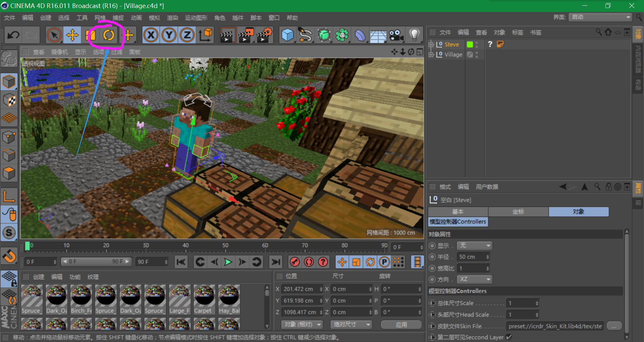
Task: Expand the Village object tree
Action: tap(431, 54)
